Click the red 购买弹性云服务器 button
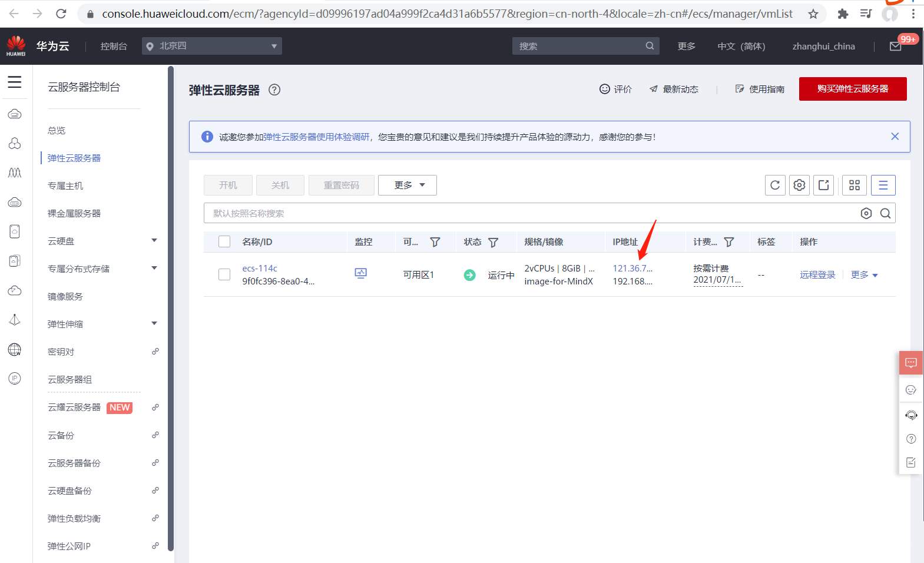924x563 pixels. pos(853,89)
